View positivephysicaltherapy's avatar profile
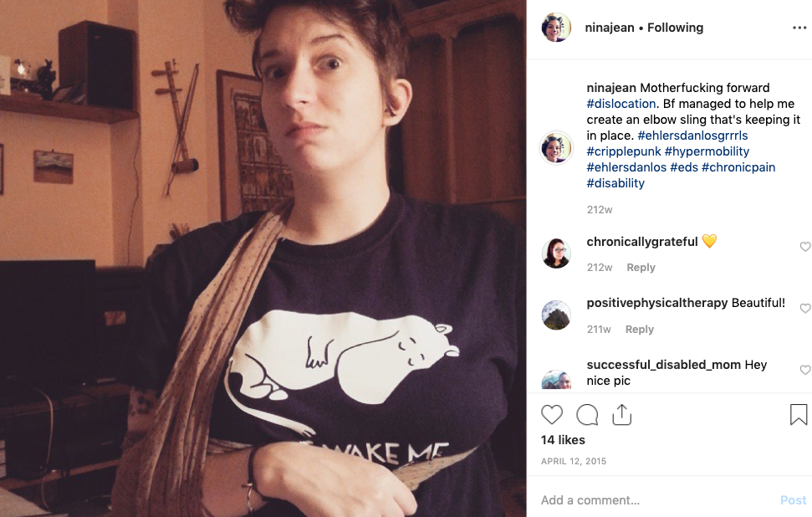The image size is (812, 517). tap(556, 315)
